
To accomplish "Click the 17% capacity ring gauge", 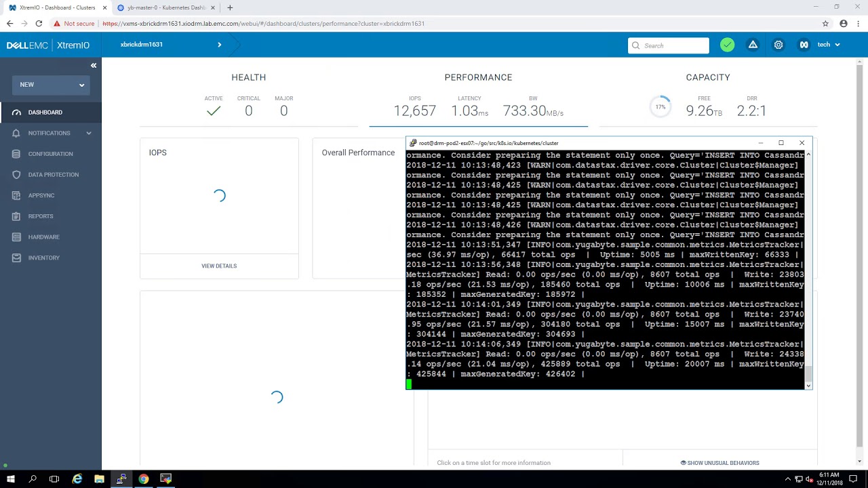I will click(660, 107).
